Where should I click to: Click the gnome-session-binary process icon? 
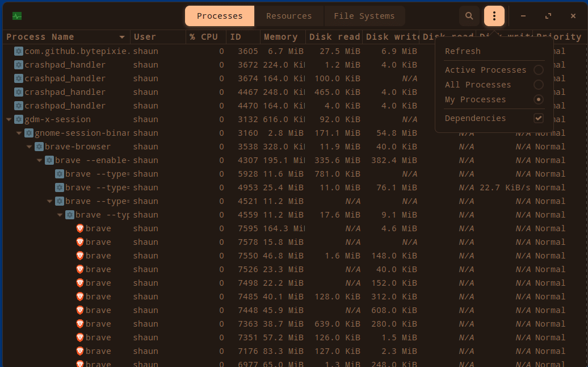[x=29, y=133]
